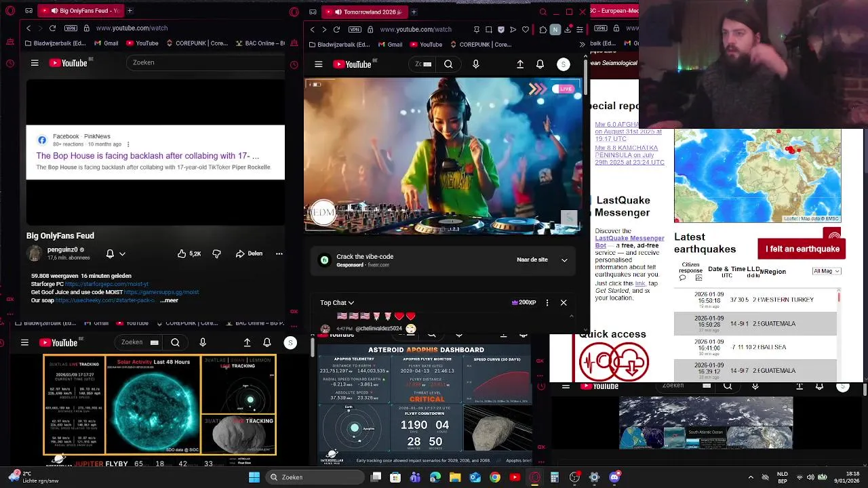Open the Top Chat dropdown
This screenshot has height=488, width=868.
[337, 303]
